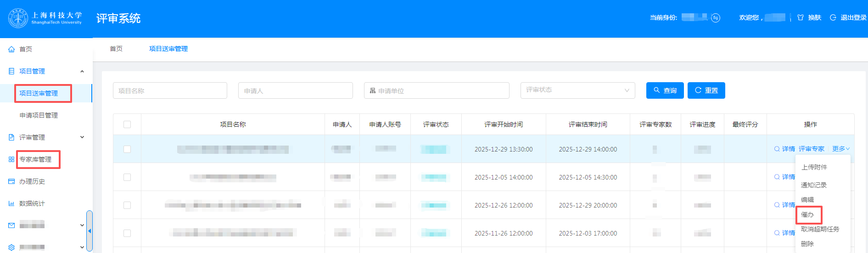Select 催办 from the more menu

[x=807, y=214]
